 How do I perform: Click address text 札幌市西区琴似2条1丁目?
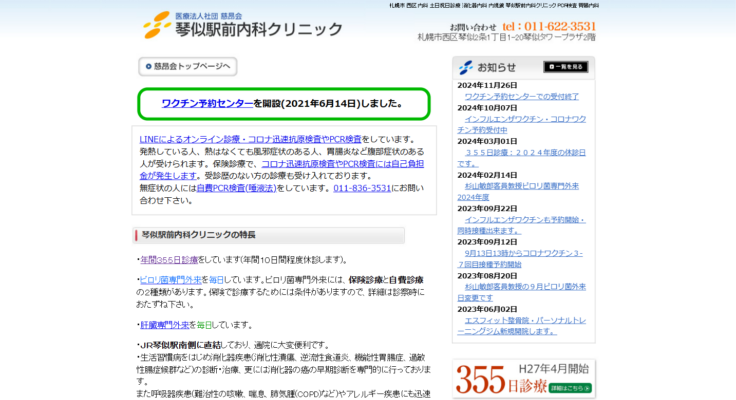tap(506, 37)
